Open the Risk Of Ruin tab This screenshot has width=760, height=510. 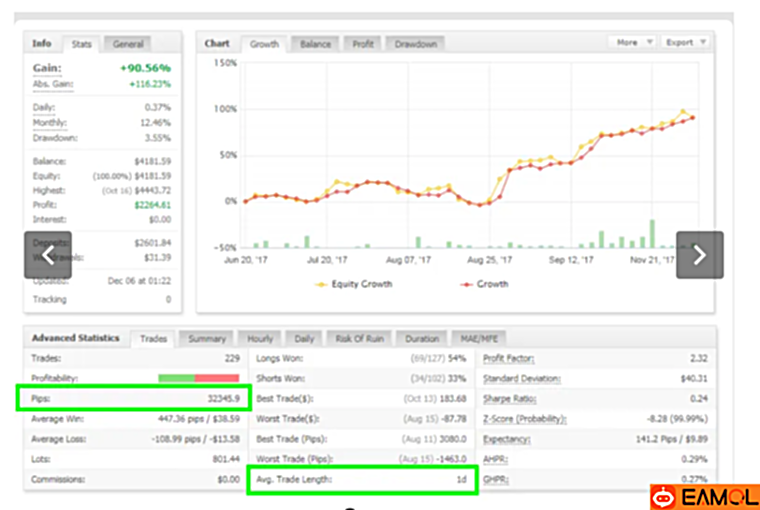click(357, 339)
